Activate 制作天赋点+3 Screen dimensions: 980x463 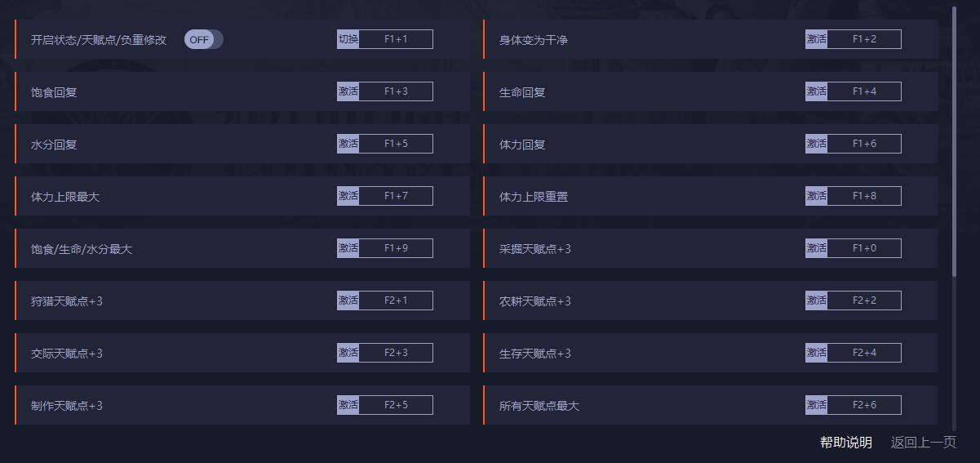click(348, 405)
